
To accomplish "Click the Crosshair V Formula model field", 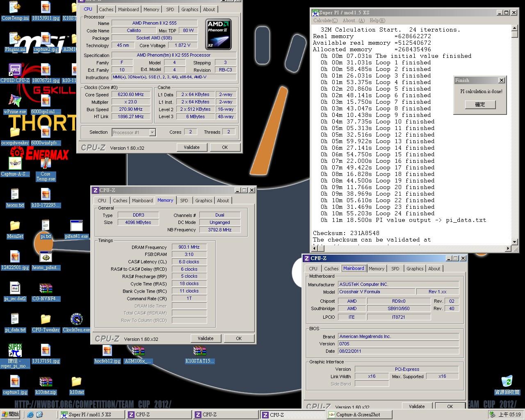I will click(376, 292).
